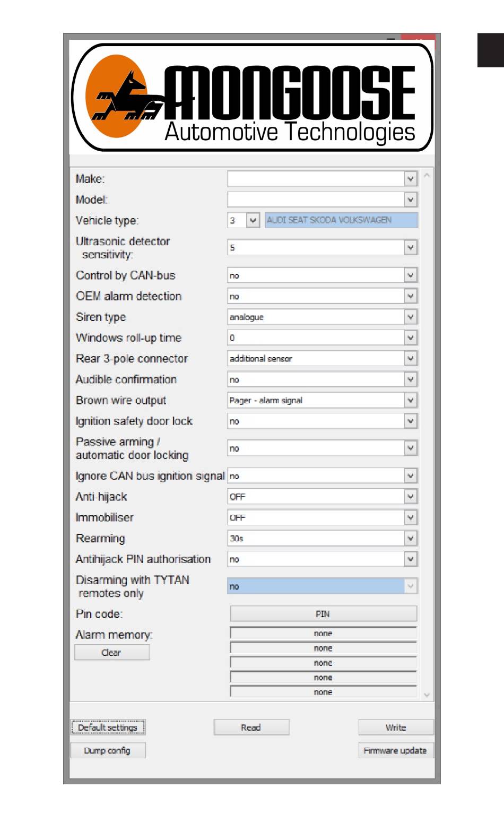
Task: Open the Make dropdown
Action: coord(322,179)
